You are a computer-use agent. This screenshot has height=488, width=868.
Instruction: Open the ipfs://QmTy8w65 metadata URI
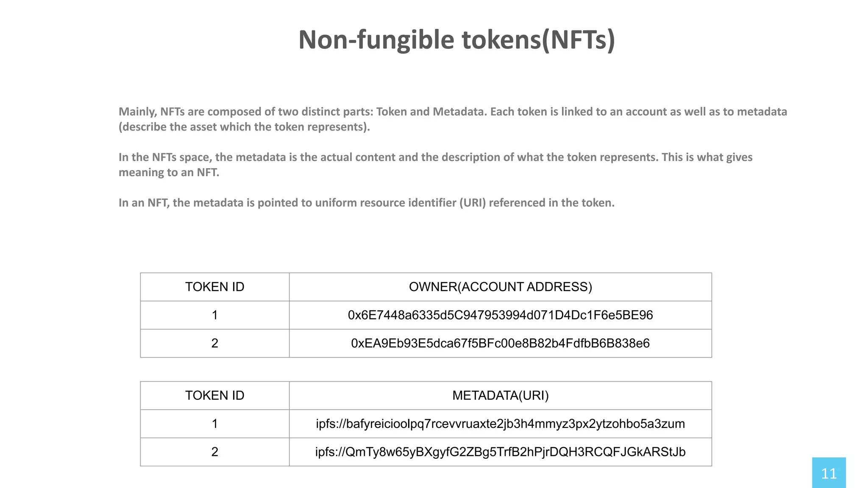click(x=500, y=452)
